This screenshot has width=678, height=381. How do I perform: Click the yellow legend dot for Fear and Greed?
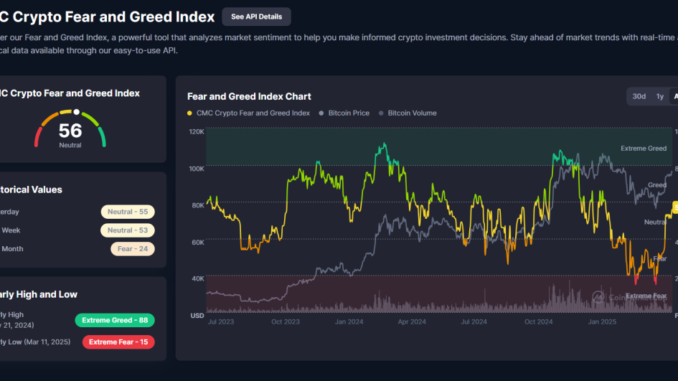[189, 113]
